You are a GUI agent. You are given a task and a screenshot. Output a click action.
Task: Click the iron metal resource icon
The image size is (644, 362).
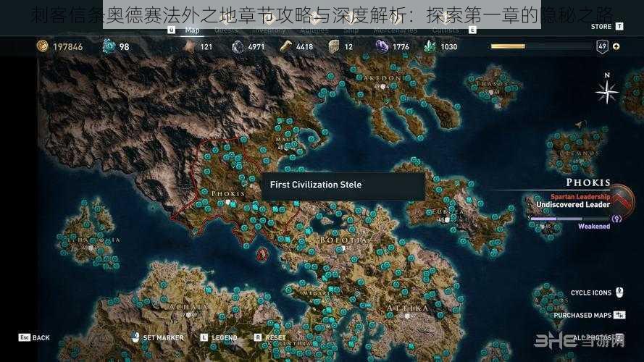click(x=238, y=46)
